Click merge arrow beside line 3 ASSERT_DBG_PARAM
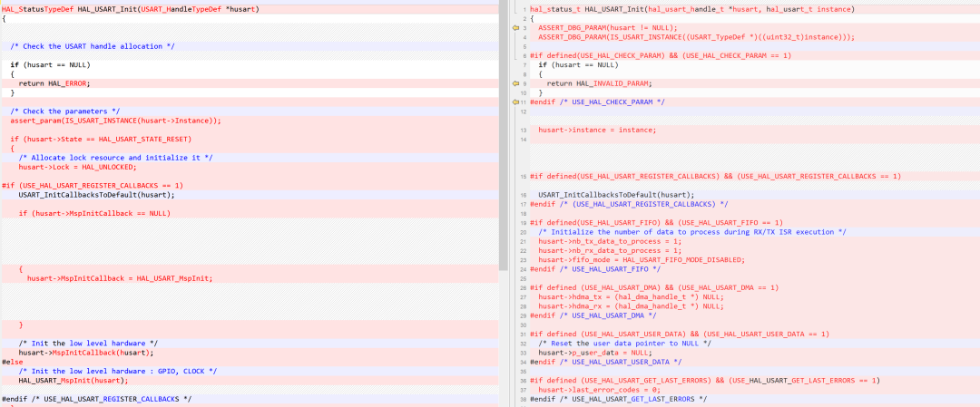980x407 pixels. point(515,28)
